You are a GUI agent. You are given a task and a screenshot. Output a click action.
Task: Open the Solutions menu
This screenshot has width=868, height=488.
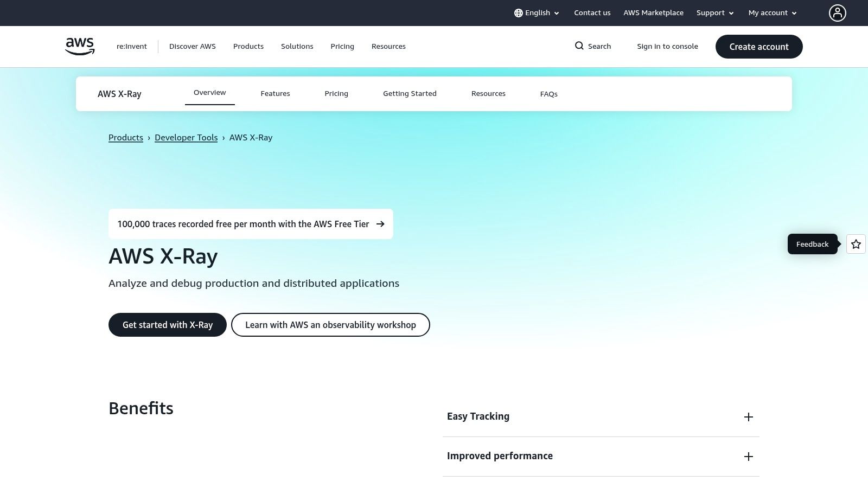(297, 46)
